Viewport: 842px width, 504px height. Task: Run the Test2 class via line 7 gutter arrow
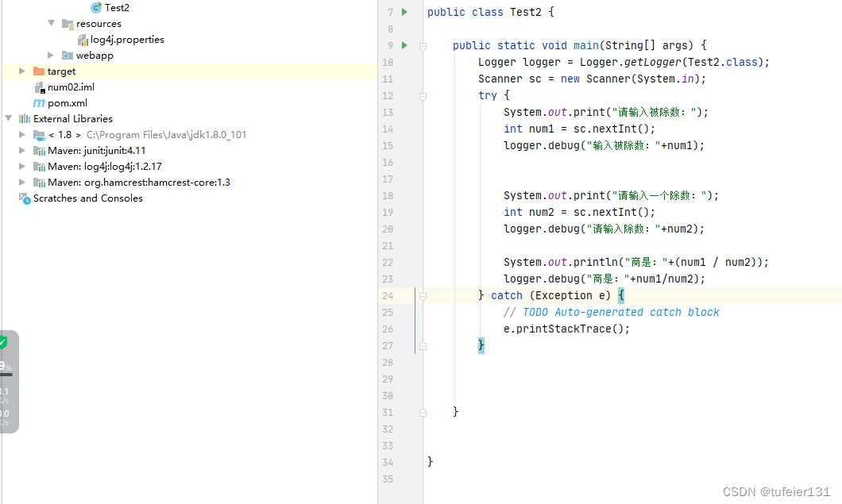[404, 12]
